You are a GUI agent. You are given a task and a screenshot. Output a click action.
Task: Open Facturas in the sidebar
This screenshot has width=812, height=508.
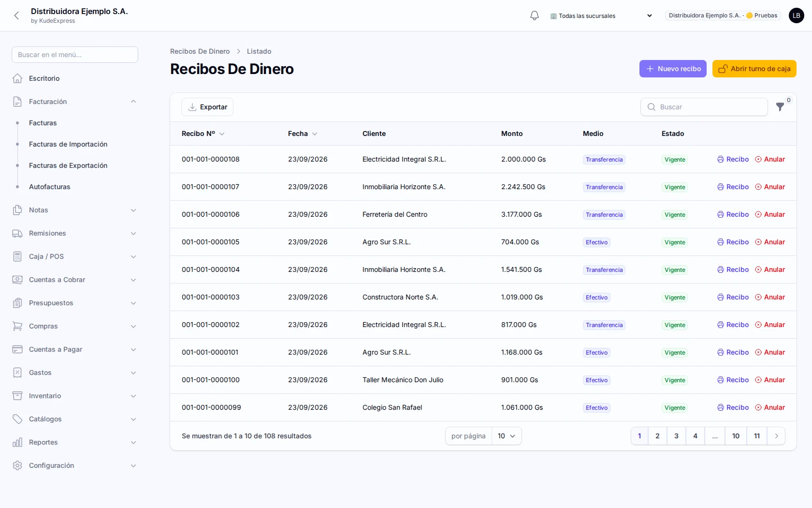click(43, 123)
